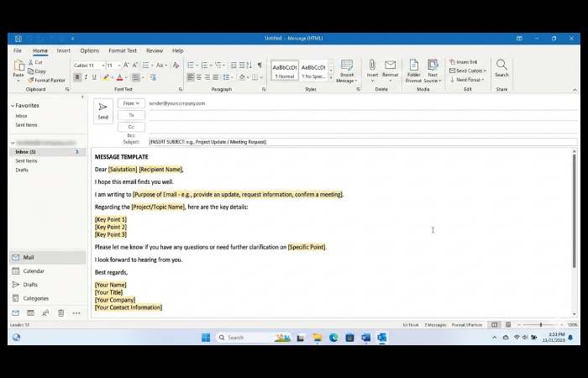This screenshot has width=588, height=378.
Task: Select the Normal style thumbnail
Action: tap(285, 71)
